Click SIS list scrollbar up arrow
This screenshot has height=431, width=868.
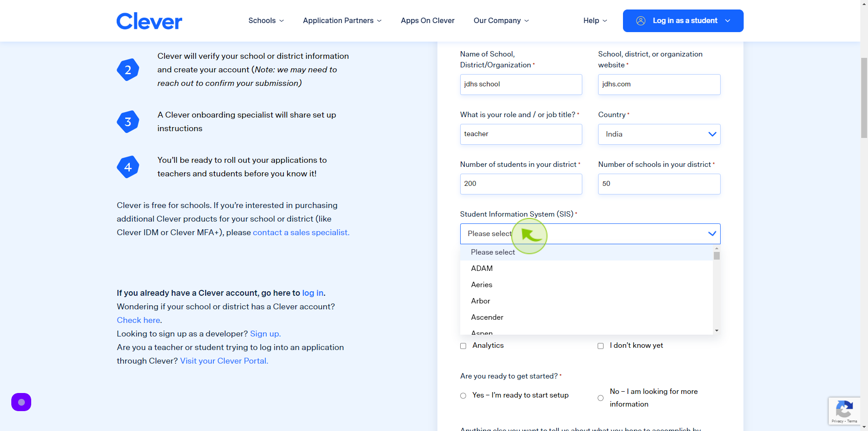tap(717, 248)
